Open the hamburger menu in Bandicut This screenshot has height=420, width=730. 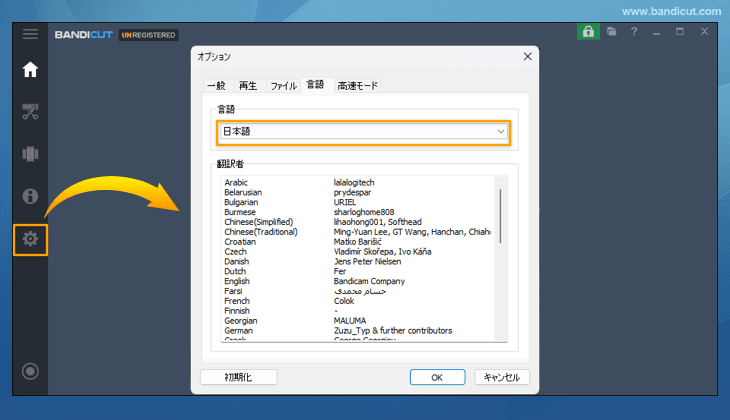30,34
